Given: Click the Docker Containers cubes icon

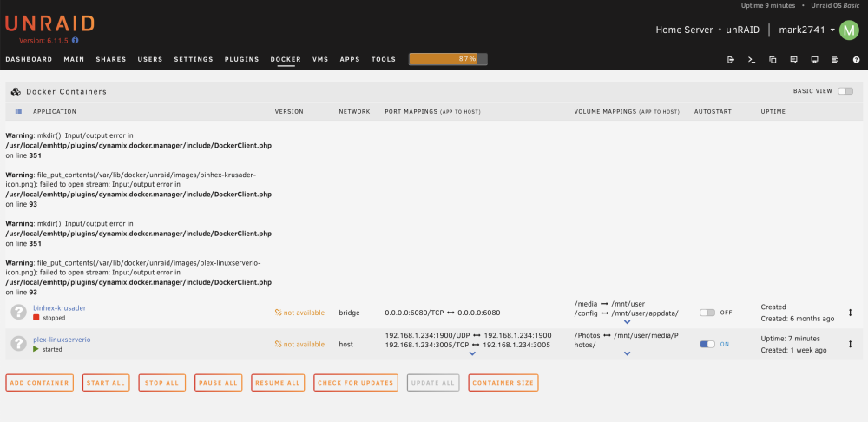Looking at the screenshot, I should 16,91.
